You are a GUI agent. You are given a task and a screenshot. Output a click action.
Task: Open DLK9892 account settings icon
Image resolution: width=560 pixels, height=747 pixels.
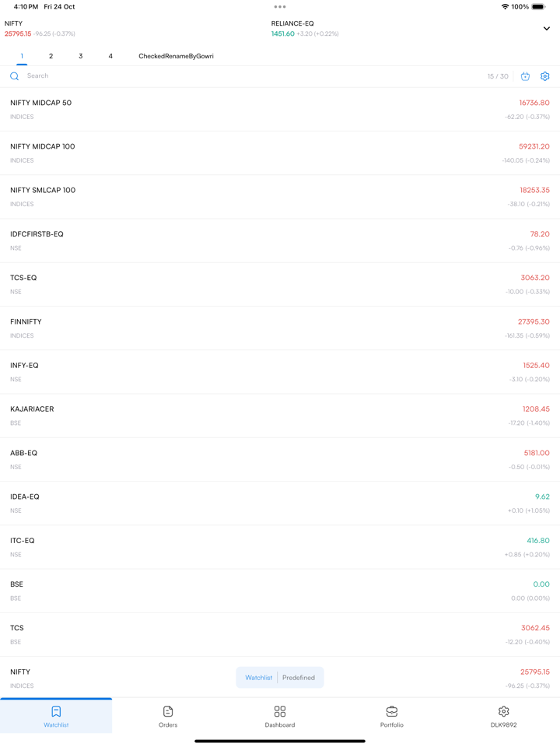(503, 712)
